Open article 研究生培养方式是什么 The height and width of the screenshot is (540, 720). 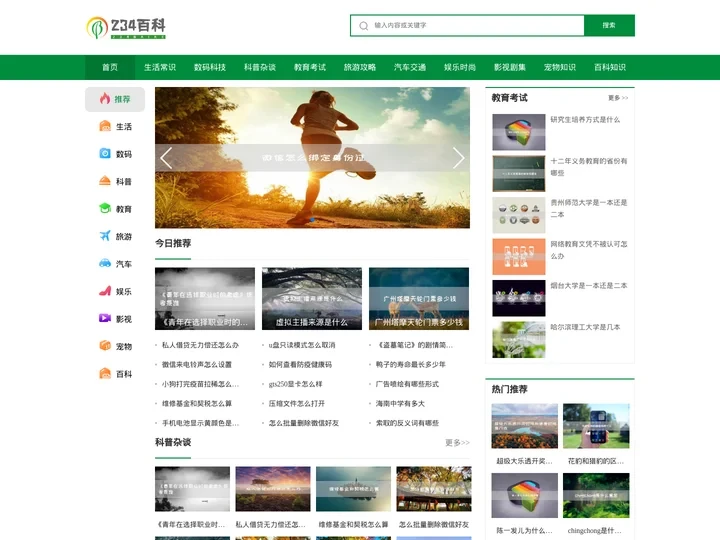tap(585, 120)
